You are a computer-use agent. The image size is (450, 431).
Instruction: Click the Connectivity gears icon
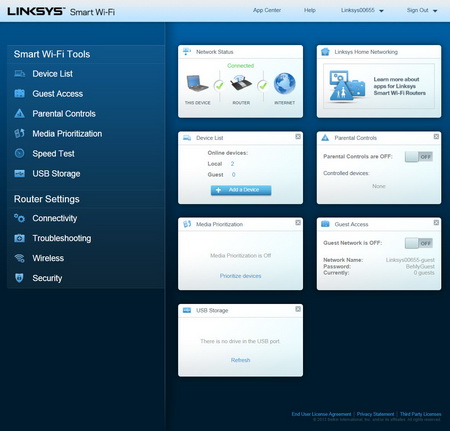pyautogui.click(x=20, y=218)
